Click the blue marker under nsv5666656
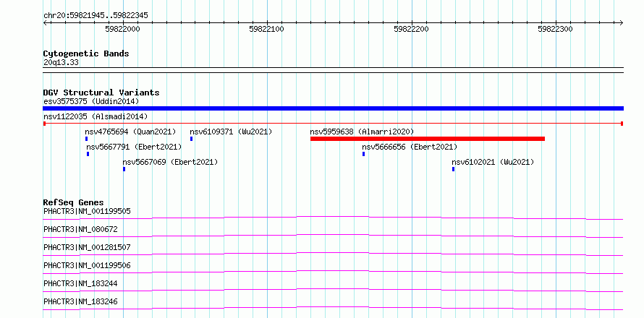Viewport: 644px width, 318px height. [x=363, y=154]
